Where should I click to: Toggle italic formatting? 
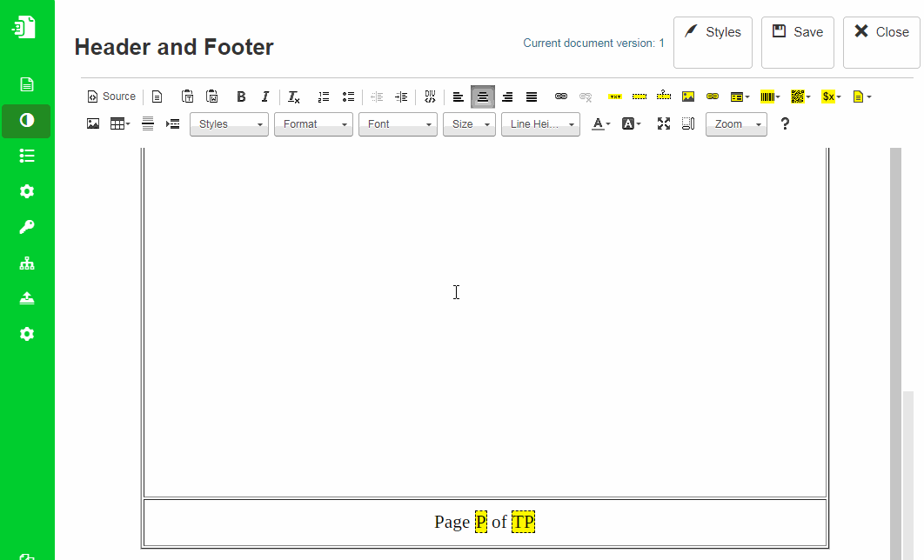click(x=265, y=97)
